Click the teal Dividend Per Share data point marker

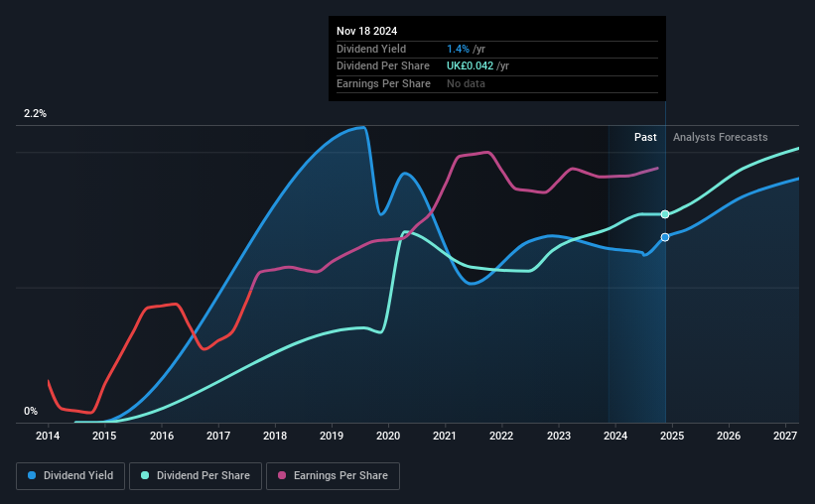[665, 214]
